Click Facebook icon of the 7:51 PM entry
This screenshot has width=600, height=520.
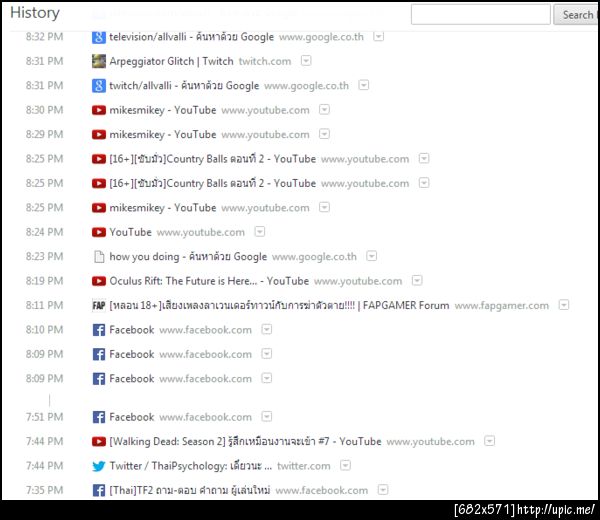99,417
